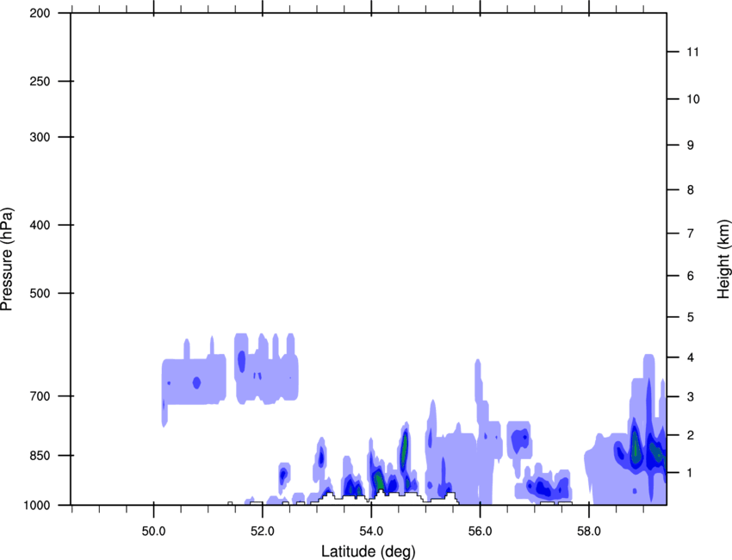Click the 3 km height label
The width and height of the screenshot is (732, 560).
[691, 397]
